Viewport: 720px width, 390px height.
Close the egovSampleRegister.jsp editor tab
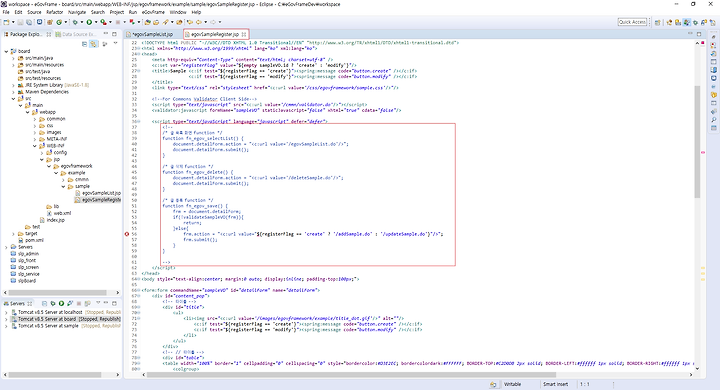pos(244,34)
